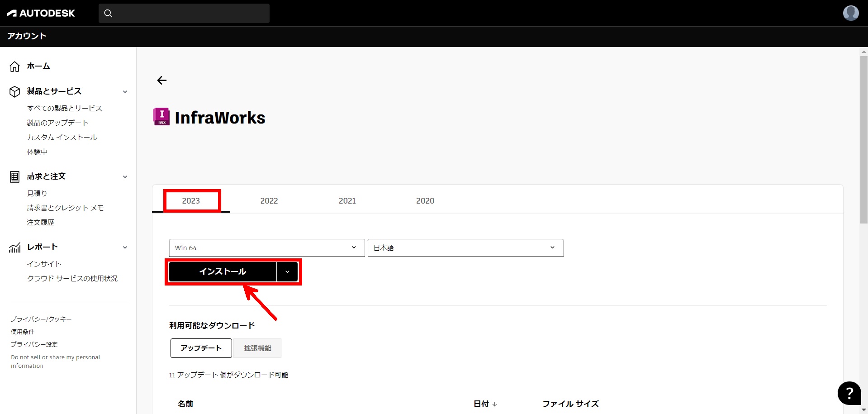Open the Win 64 platform dropdown

point(267,248)
